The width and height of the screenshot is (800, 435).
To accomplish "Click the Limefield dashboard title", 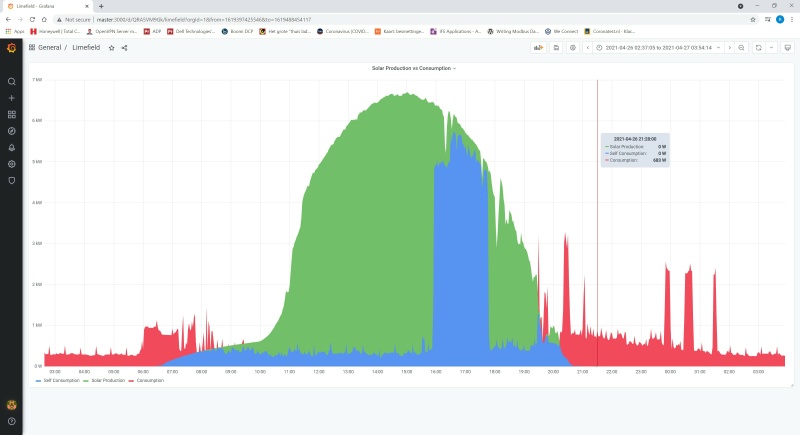I will pos(86,47).
